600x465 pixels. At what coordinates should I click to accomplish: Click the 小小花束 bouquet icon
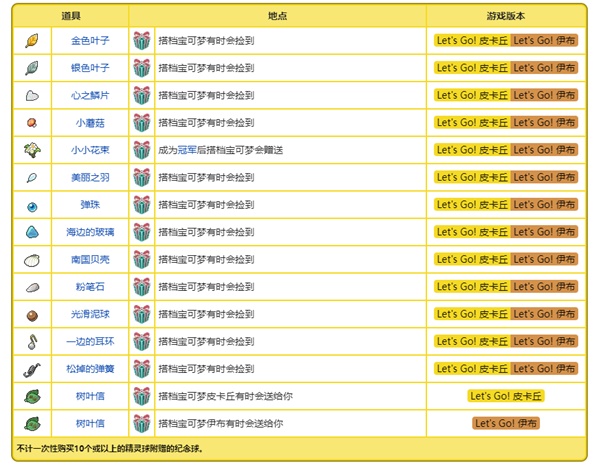click(32, 150)
